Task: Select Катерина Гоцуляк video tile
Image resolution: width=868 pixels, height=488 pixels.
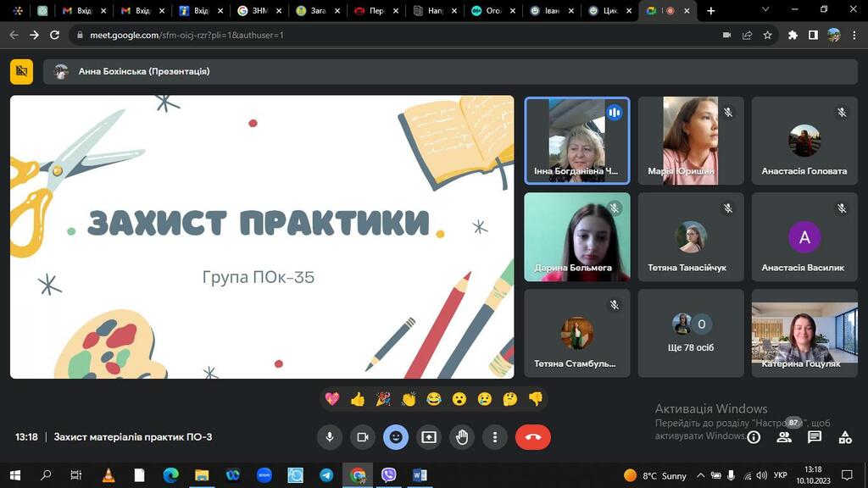Action: (x=804, y=333)
